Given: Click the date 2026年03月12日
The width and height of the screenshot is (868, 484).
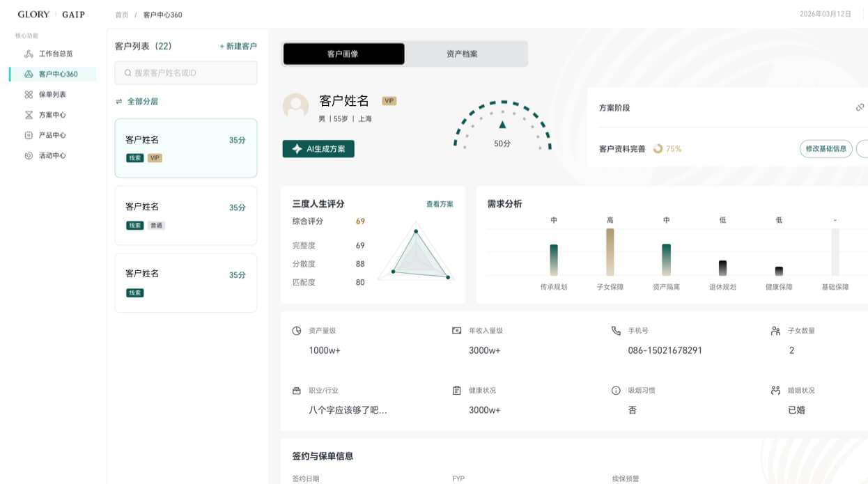Looking at the screenshot, I should [x=826, y=14].
